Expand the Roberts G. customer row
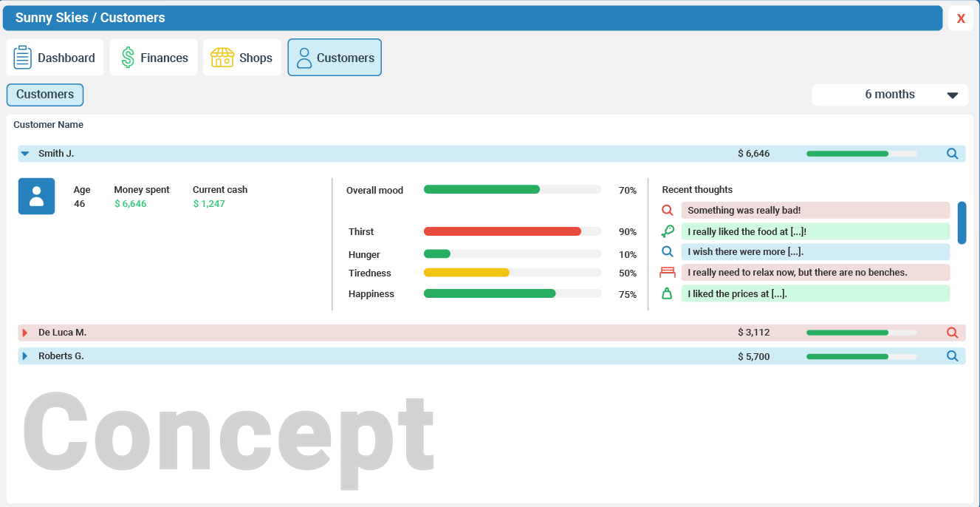This screenshot has height=507, width=980. tap(25, 356)
